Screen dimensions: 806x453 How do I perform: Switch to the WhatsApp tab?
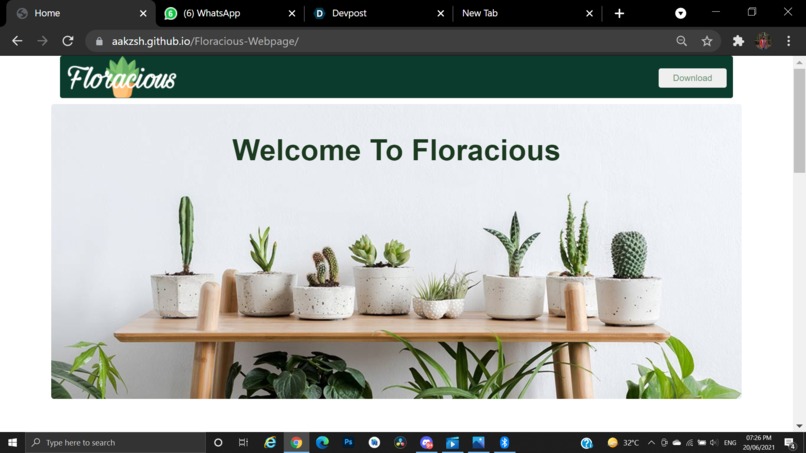tap(230, 14)
